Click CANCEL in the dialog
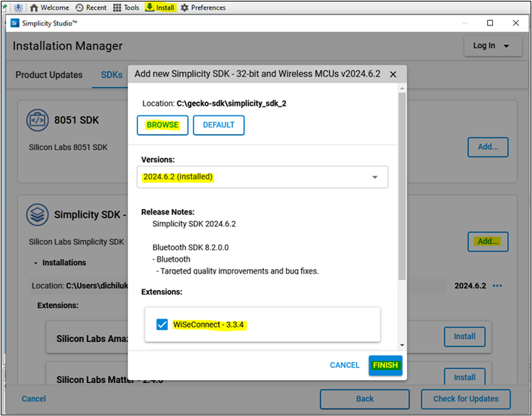Viewport: 532px width, 416px height. click(345, 365)
